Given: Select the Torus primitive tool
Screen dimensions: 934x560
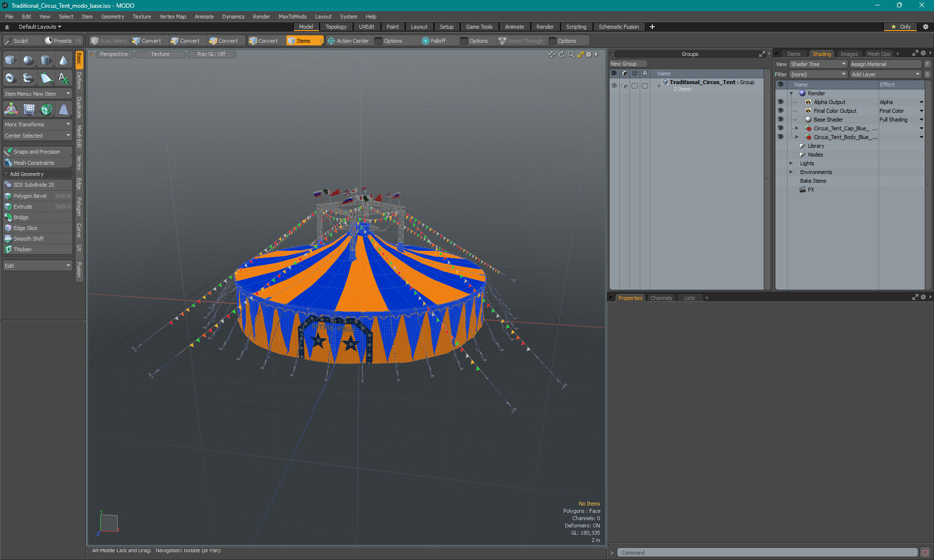Looking at the screenshot, I should click(x=10, y=78).
